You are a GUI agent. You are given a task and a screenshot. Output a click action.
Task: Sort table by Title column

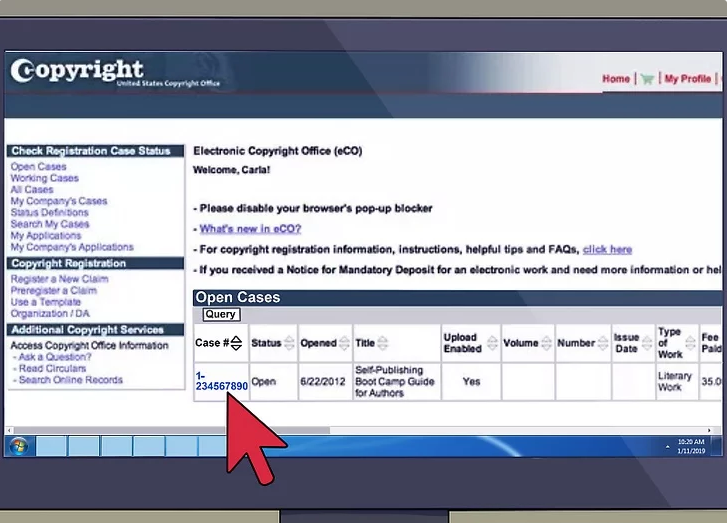tap(383, 343)
